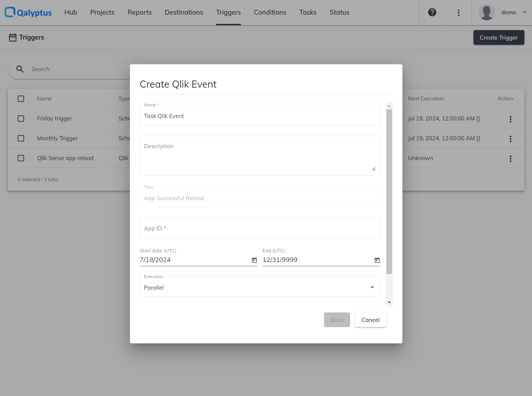Check the Qlik Sense app reload checkbox

tap(21, 158)
